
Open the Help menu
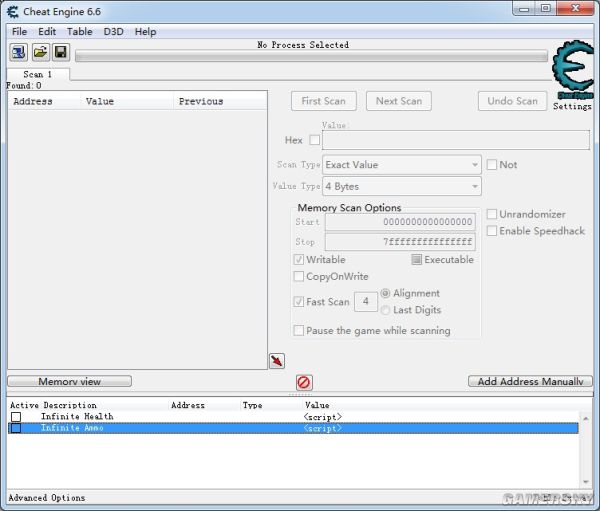pos(145,32)
